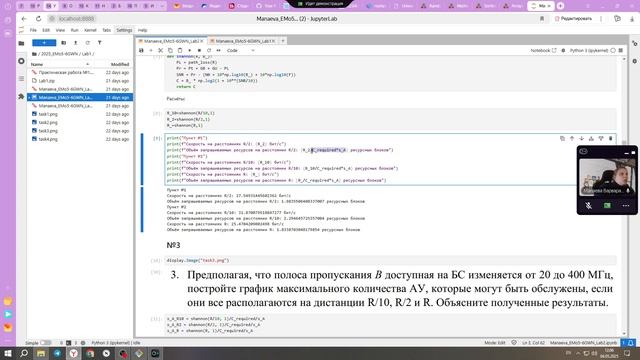Select task1.png file

tap(80, 114)
